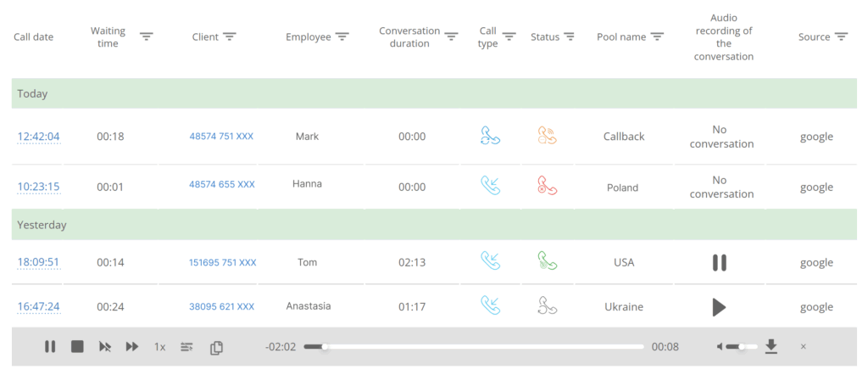The image size is (868, 375).
Task: Click the Callback pool name cell
Action: pyautogui.click(x=624, y=137)
